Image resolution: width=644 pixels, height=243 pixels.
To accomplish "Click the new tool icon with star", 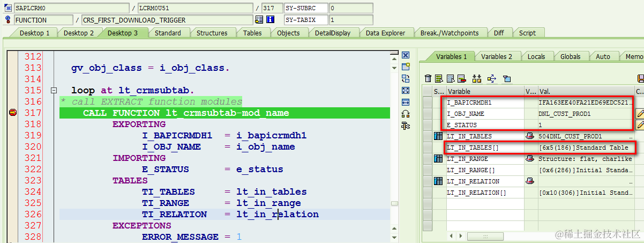I will [406, 67].
